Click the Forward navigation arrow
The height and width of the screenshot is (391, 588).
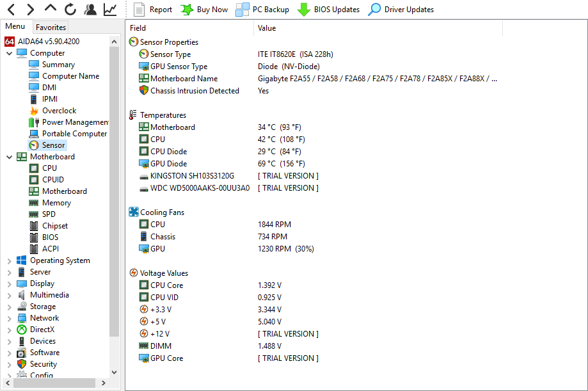point(31,10)
